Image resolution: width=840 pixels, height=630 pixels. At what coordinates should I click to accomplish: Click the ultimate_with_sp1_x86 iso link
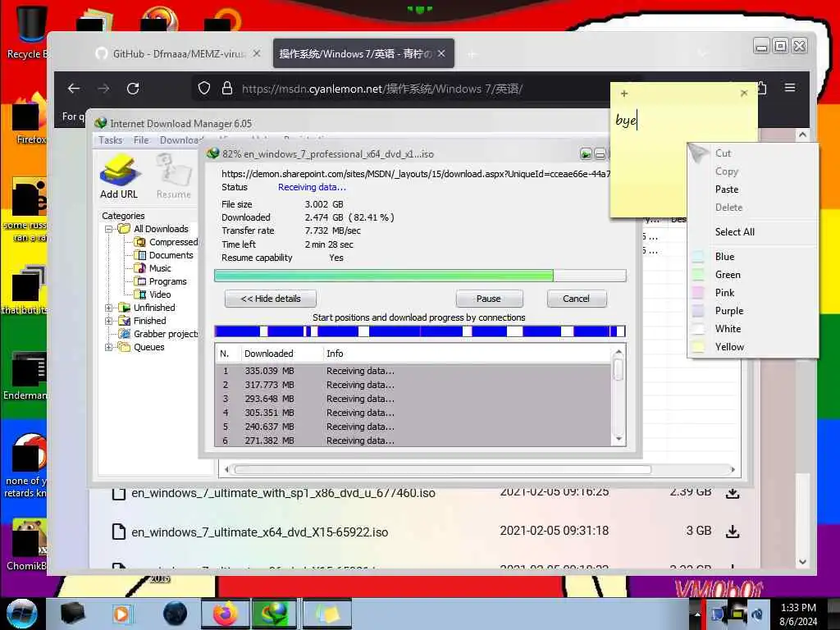point(283,493)
